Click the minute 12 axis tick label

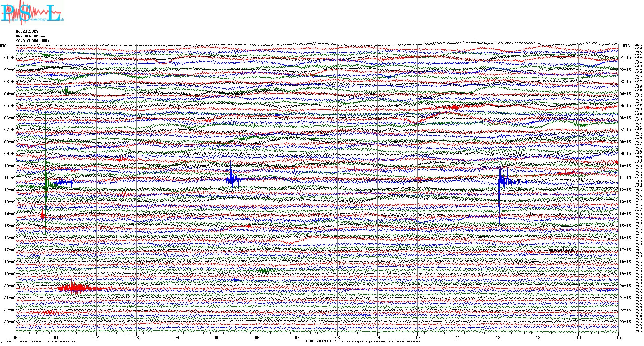498,338
